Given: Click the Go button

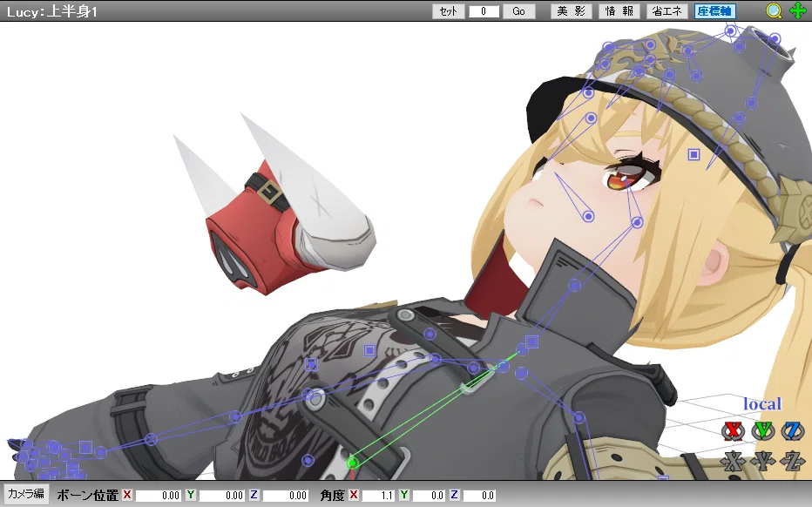Looking at the screenshot, I should 519,11.
